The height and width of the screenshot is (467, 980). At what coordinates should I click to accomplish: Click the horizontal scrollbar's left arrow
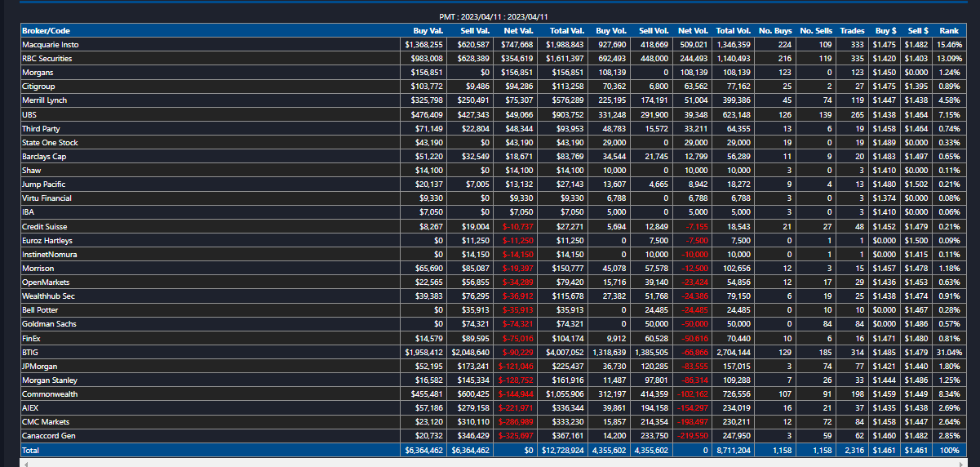coord(26,464)
